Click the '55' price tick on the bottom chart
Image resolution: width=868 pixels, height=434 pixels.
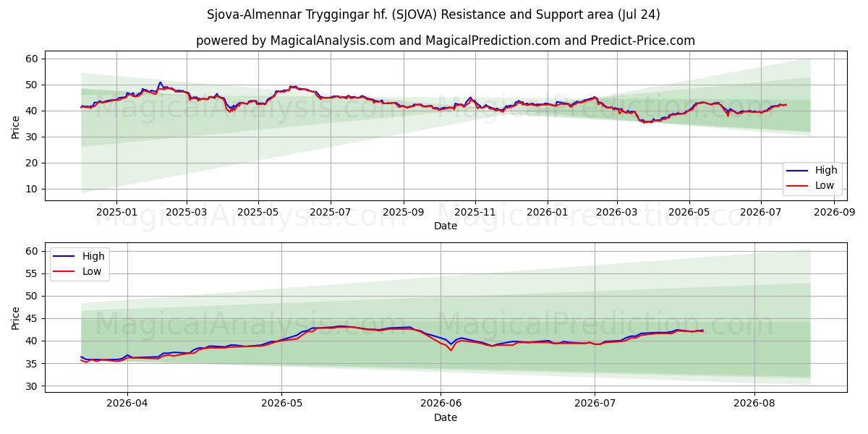[x=33, y=273]
